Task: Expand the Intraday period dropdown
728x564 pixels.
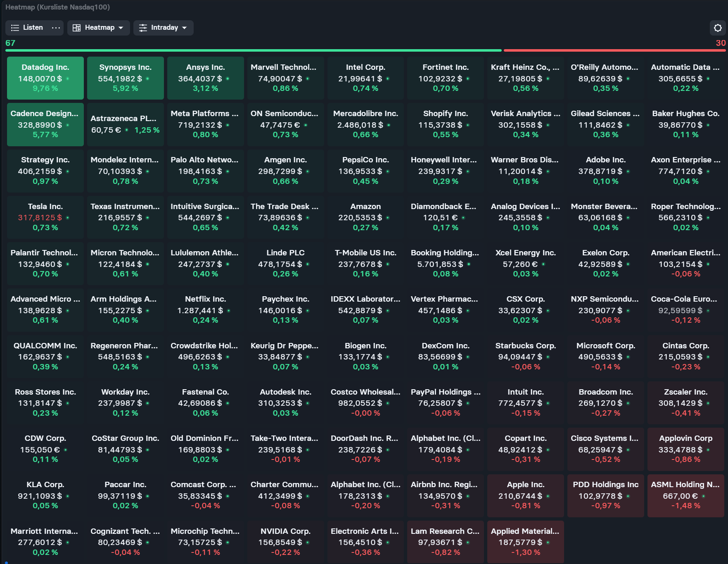Action: click(x=163, y=28)
